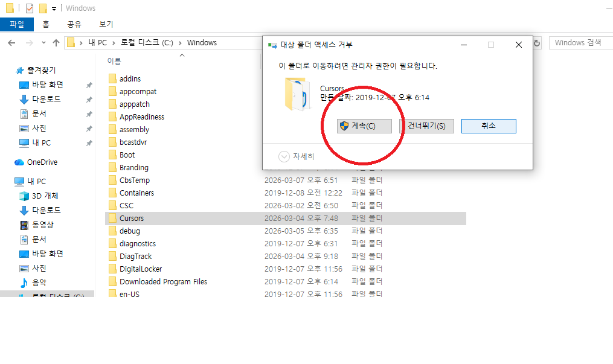Open the 공유 ribbon tab

pos(74,24)
